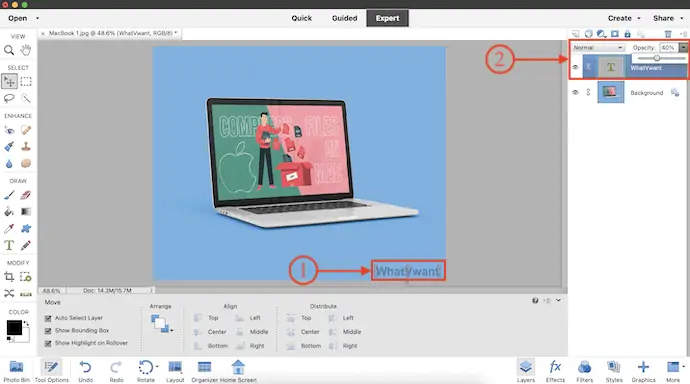Select the Gradient tool

pyautogui.click(x=26, y=212)
